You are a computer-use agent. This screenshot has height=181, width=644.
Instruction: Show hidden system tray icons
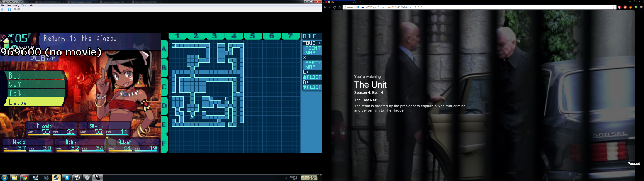coord(282,178)
